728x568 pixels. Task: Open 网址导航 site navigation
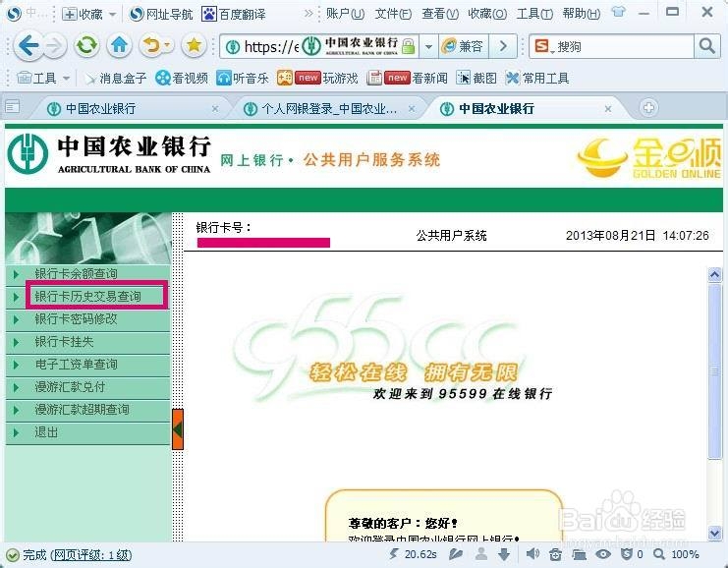click(161, 15)
